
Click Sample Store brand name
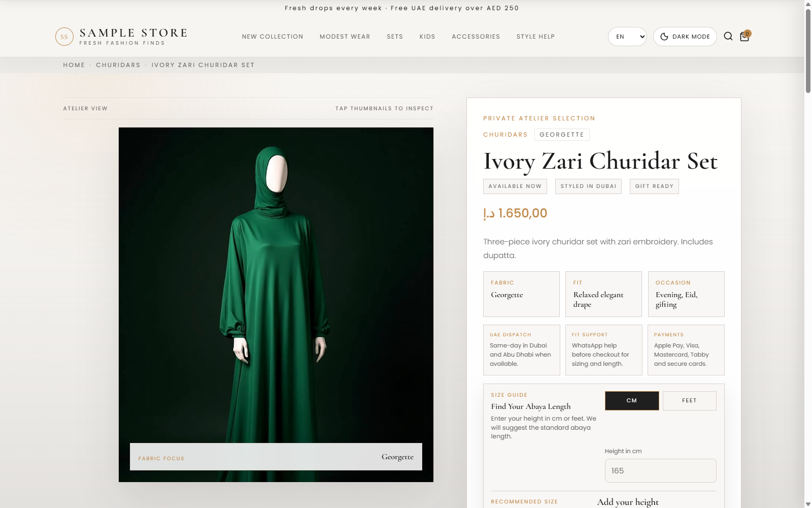click(x=133, y=33)
